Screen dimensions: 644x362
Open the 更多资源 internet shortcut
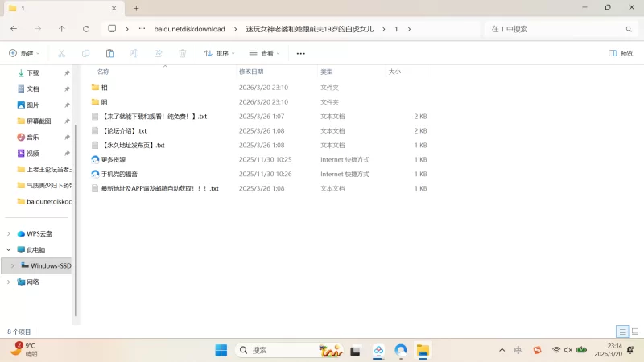113,159
